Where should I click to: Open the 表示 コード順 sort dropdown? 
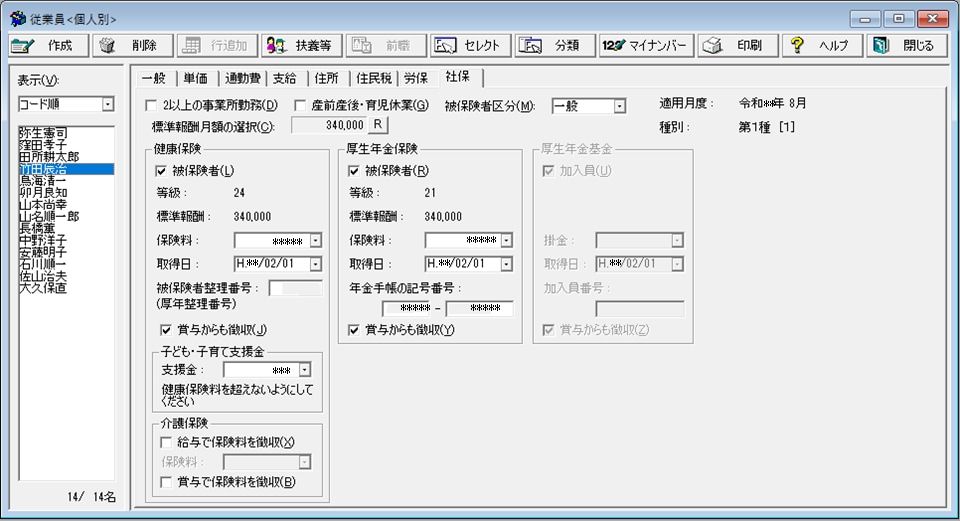pos(107,105)
